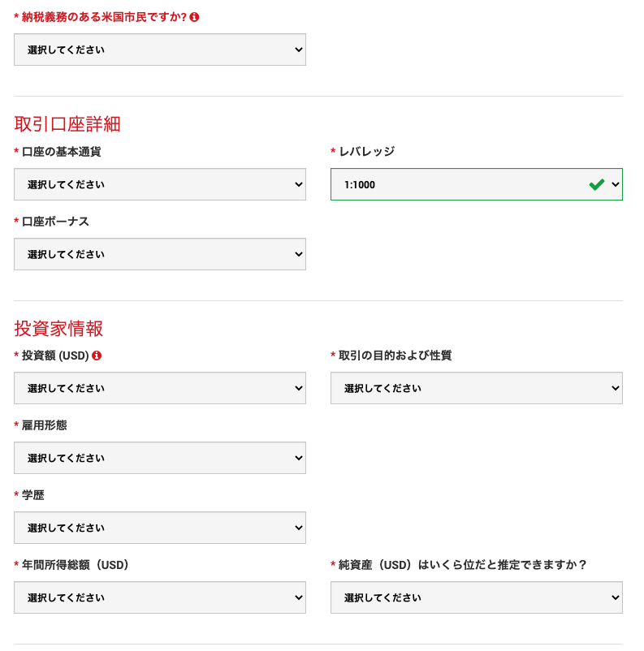
Task: Click info icon next to 投資額 (USD)
Action: [97, 356]
